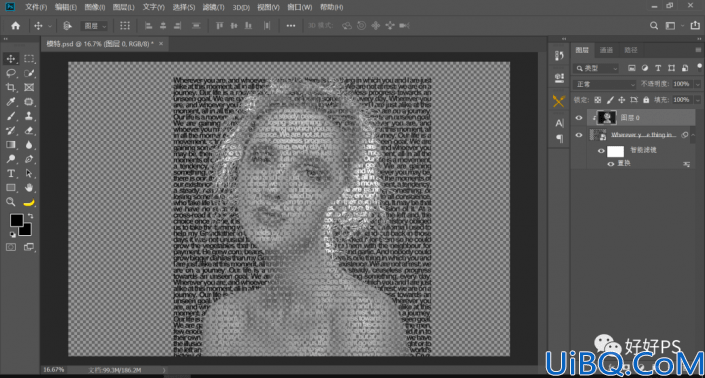Toggle show transform controls icon

coord(125,26)
